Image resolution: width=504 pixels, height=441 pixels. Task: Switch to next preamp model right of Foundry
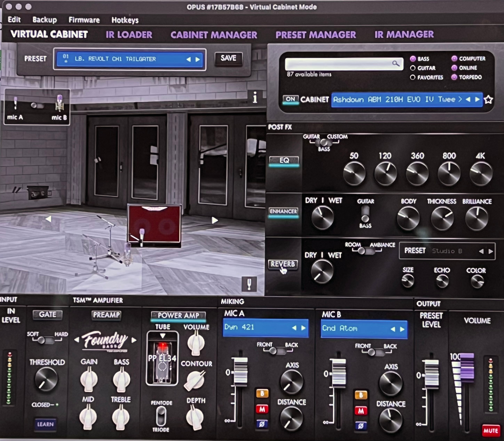pos(134,340)
